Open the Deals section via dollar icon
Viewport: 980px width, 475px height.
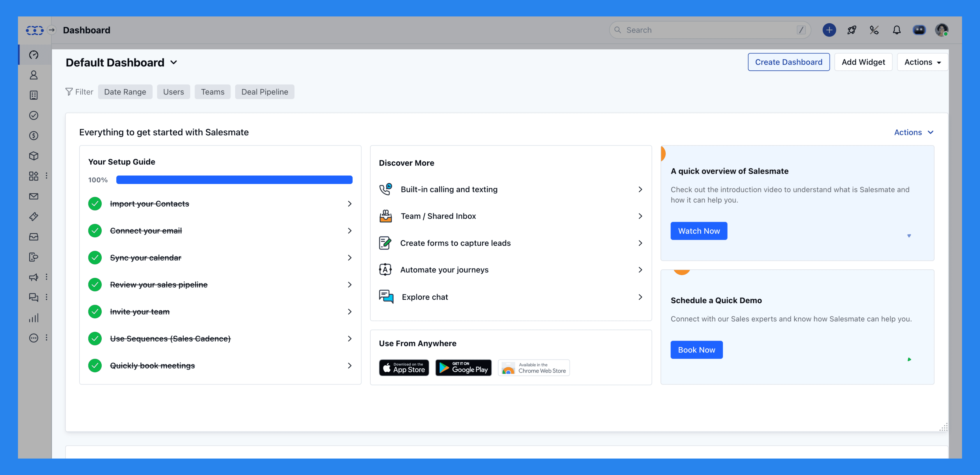(x=34, y=135)
